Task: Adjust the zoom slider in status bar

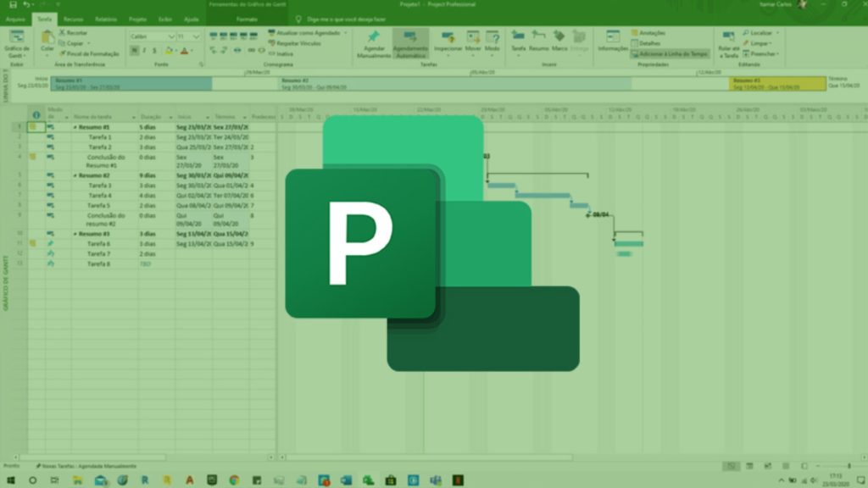Action: pos(849,466)
